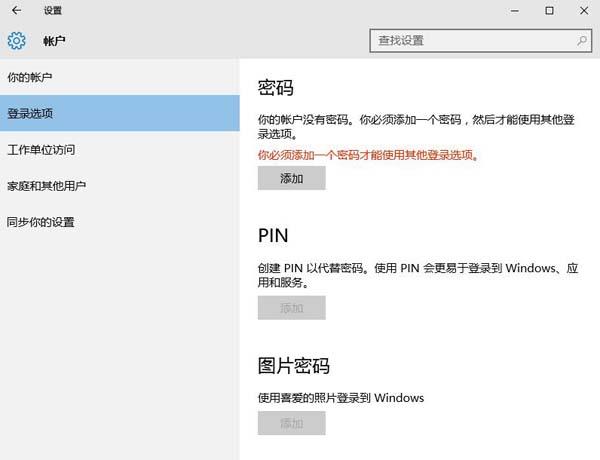600x460 pixels.
Task: Select 登录选项 in sidebar
Action: point(120,113)
